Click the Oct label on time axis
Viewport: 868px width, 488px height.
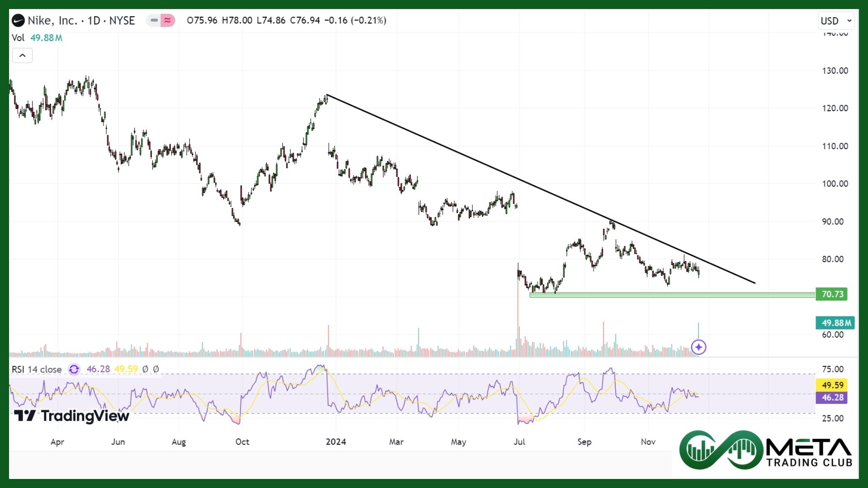(x=242, y=442)
